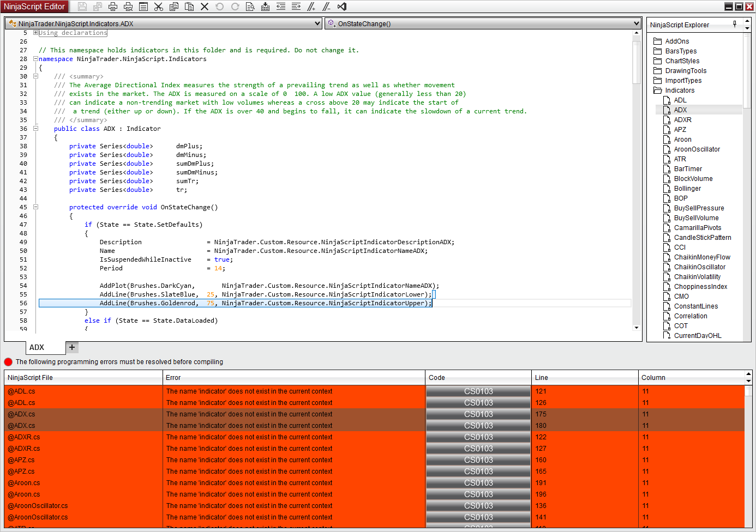This screenshot has width=756, height=532.
Task: Expand the collapsed Using declarations region
Action: pos(35,33)
